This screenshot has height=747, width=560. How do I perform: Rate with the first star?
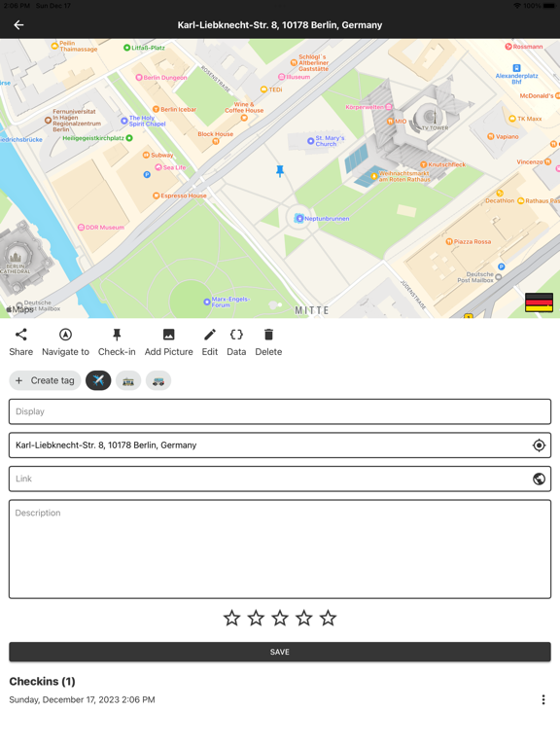(x=232, y=618)
